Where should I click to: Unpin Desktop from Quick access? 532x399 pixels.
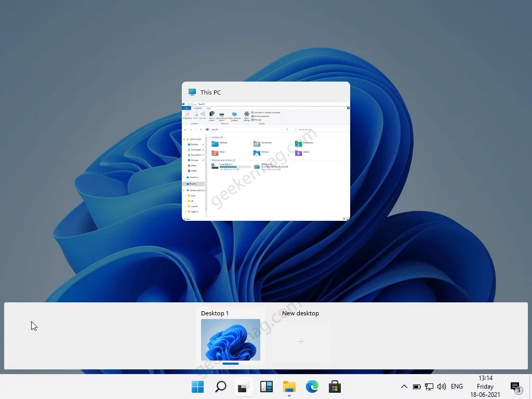click(203, 144)
